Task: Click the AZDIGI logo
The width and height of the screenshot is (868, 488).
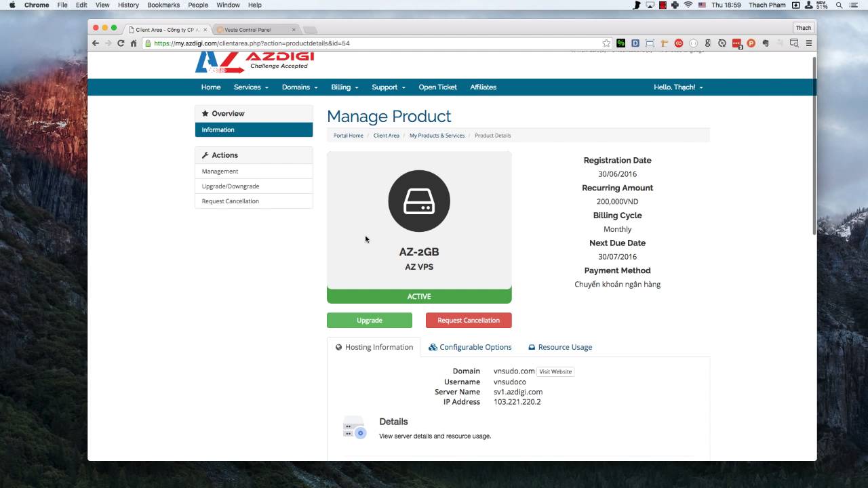Action: tap(254, 62)
